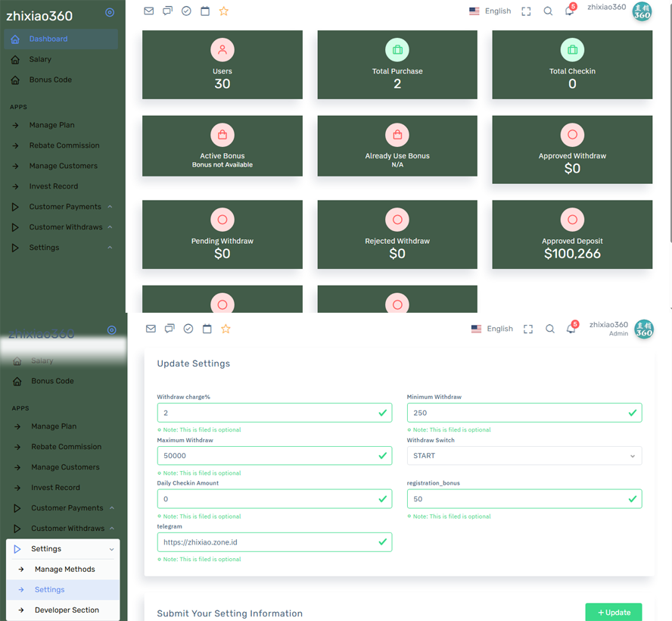Click the Admin profile avatar
The width and height of the screenshot is (672, 621).
click(643, 329)
